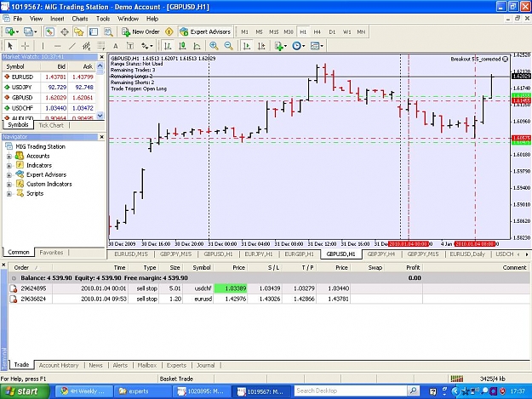The width and height of the screenshot is (532, 399).
Task: Expand the Scripts tree node
Action: [x=9, y=194]
